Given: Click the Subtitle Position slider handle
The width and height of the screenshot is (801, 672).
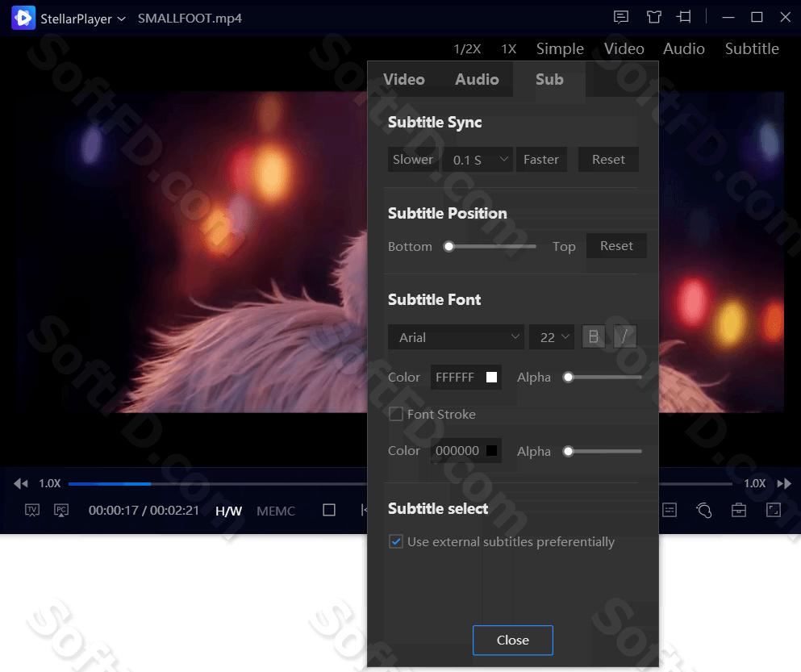Looking at the screenshot, I should tap(449, 247).
